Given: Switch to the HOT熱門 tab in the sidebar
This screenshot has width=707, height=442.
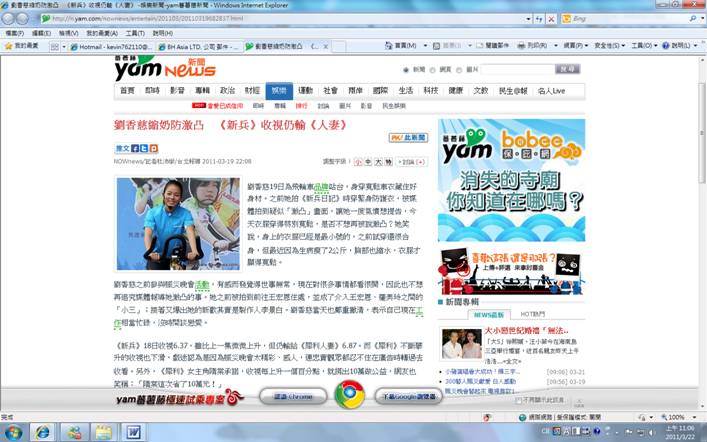Looking at the screenshot, I should click(x=533, y=314).
